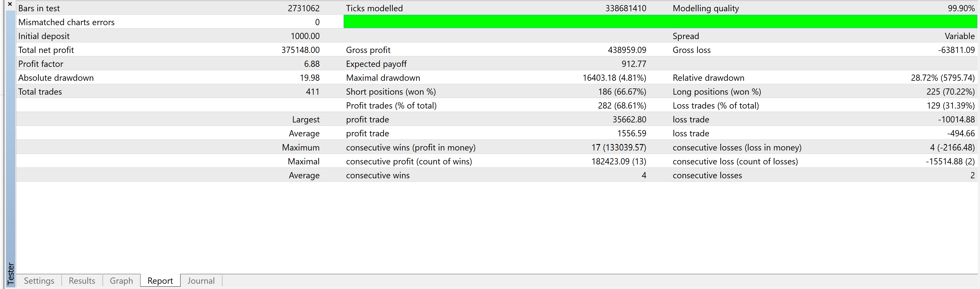Open the Graph tab
980x289 pixels.
121,281
